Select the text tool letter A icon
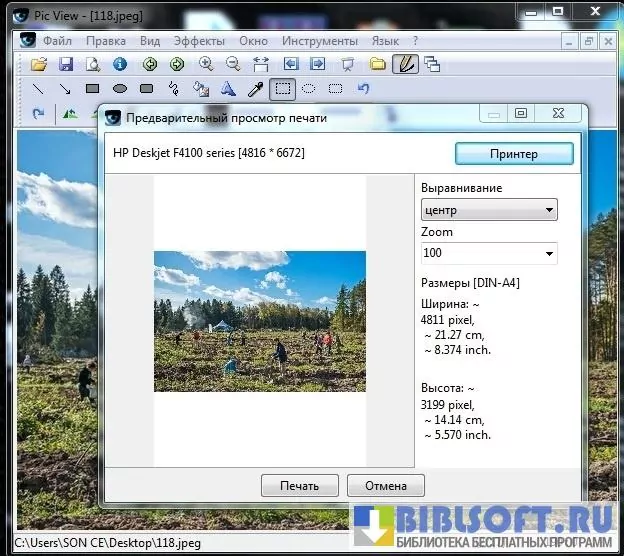This screenshot has height=556, width=624. pyautogui.click(x=228, y=89)
